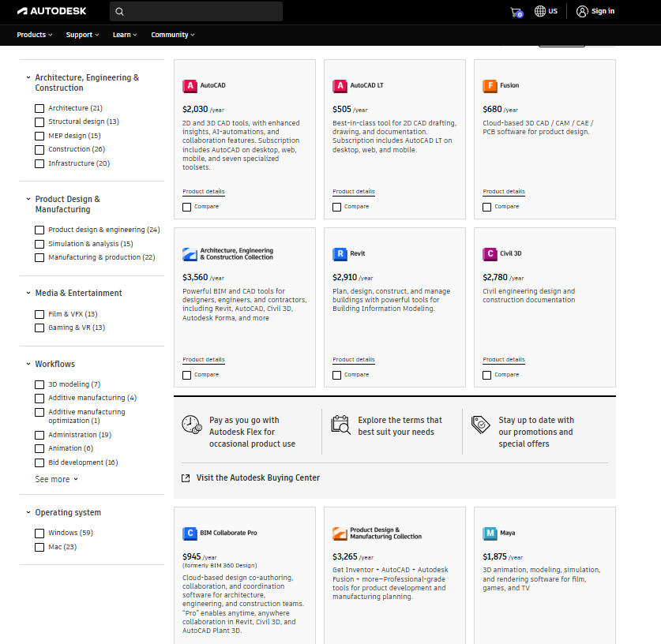The image size is (661, 644).
Task: Click the Maya product title
Action: [x=508, y=534]
